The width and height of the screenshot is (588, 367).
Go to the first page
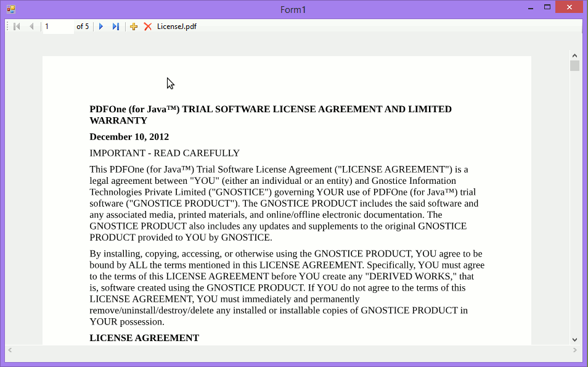coord(16,26)
